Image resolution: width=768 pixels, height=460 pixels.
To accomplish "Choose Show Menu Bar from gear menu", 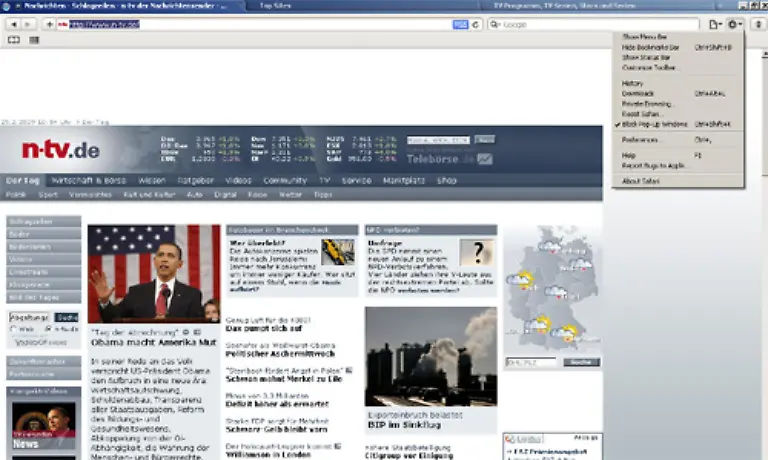I will click(x=678, y=37).
